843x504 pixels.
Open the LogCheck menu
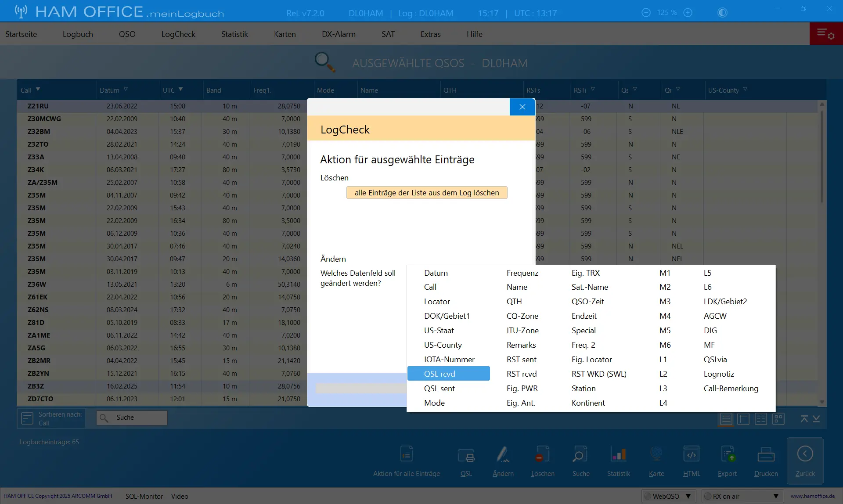pos(178,34)
